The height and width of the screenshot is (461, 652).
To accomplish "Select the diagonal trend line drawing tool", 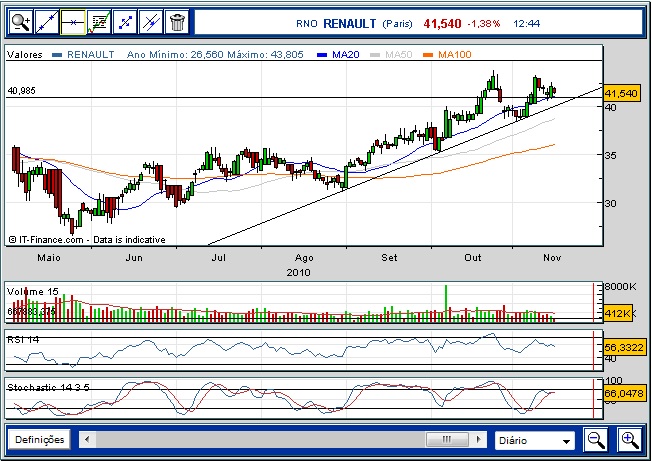I will click(x=47, y=22).
